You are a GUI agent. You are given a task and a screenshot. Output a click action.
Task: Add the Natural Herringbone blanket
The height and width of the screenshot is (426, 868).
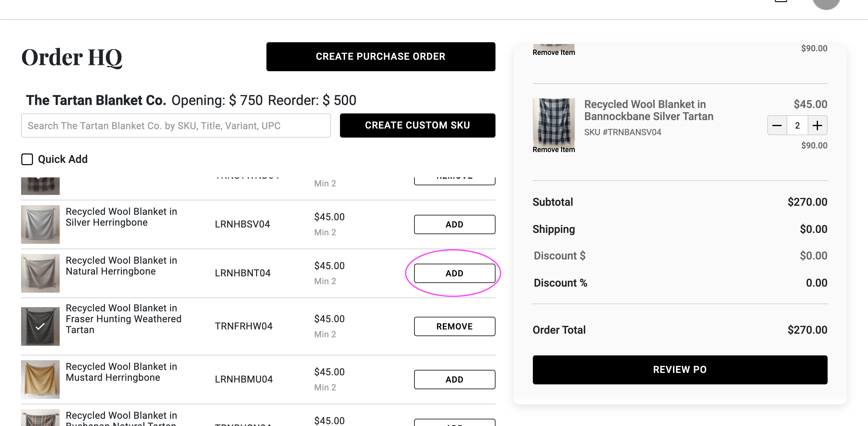454,273
